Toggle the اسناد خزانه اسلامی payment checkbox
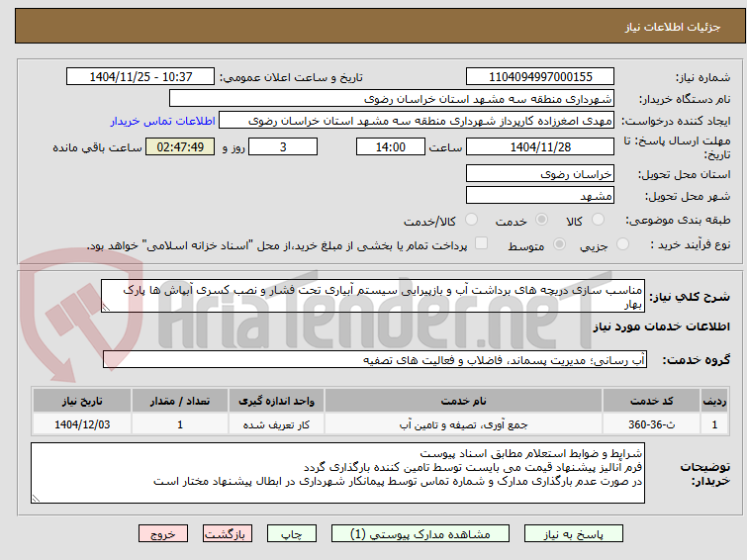Screen dimensions: 747x560 click(482, 243)
